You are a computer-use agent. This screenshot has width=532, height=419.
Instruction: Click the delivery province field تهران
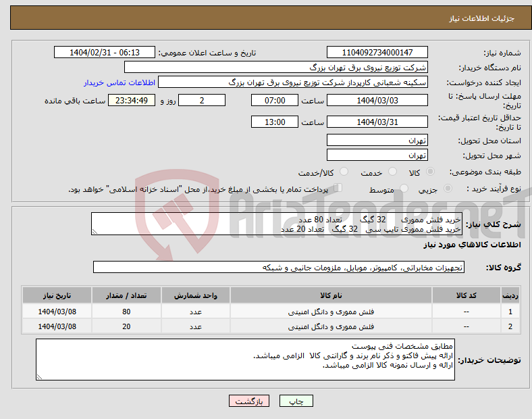tap(377, 141)
